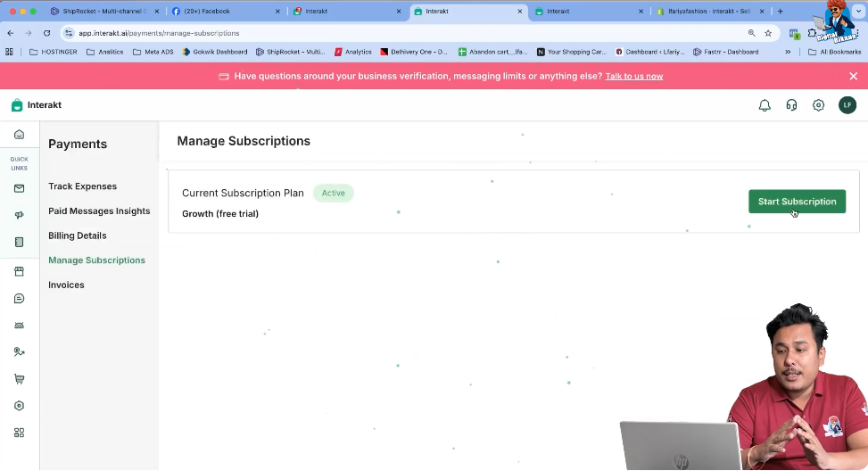Go to Billing Details

[78, 235]
